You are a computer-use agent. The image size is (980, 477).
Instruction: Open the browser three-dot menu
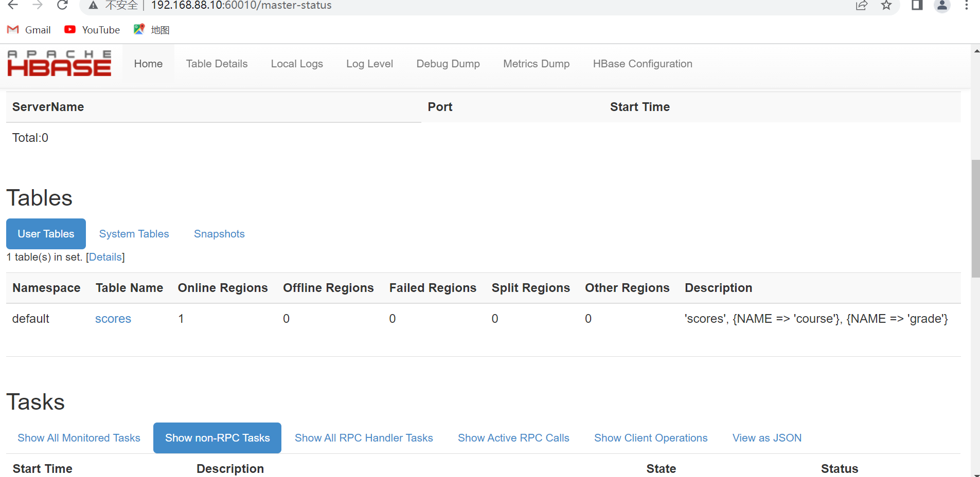tap(967, 5)
